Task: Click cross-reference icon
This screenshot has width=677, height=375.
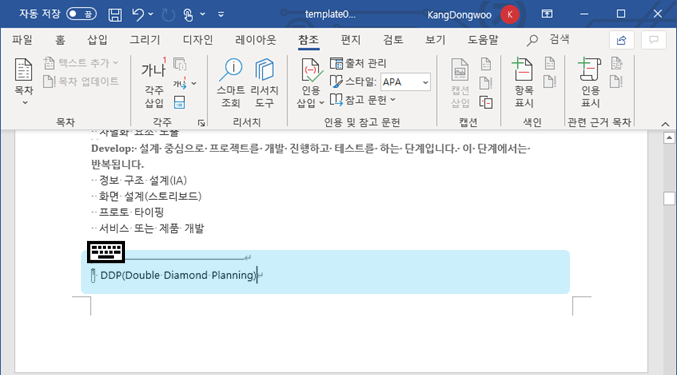Action: point(486,102)
